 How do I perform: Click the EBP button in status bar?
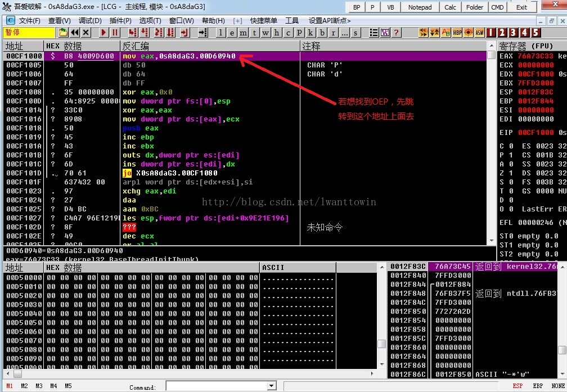tap(538, 386)
